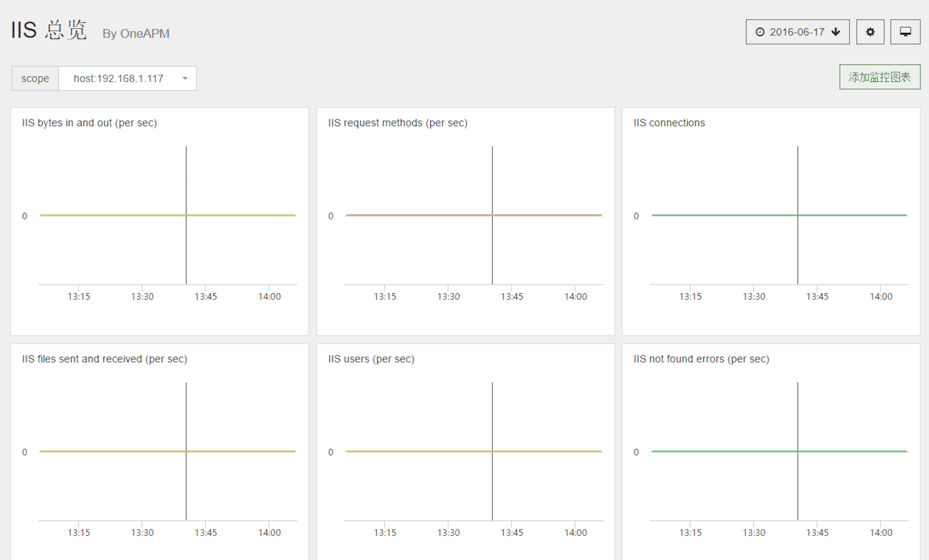Click the 'IIS 总览' page heading
This screenshot has height=560, width=929.
tap(49, 30)
